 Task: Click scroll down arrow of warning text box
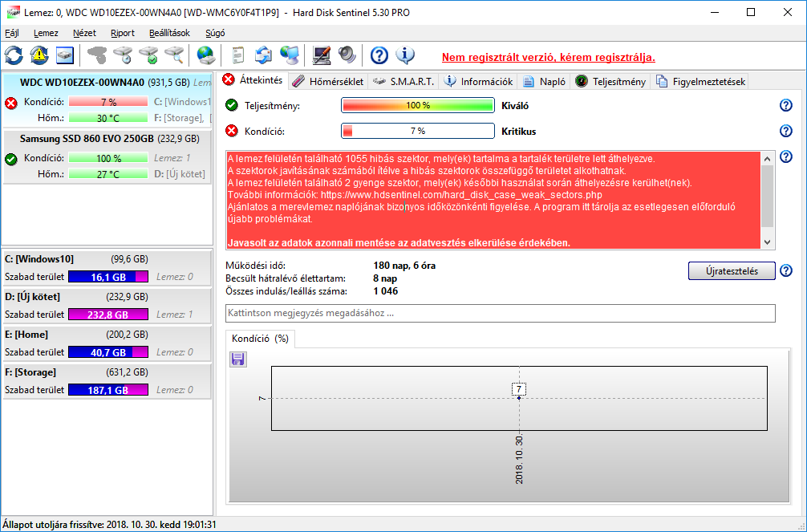pos(768,242)
